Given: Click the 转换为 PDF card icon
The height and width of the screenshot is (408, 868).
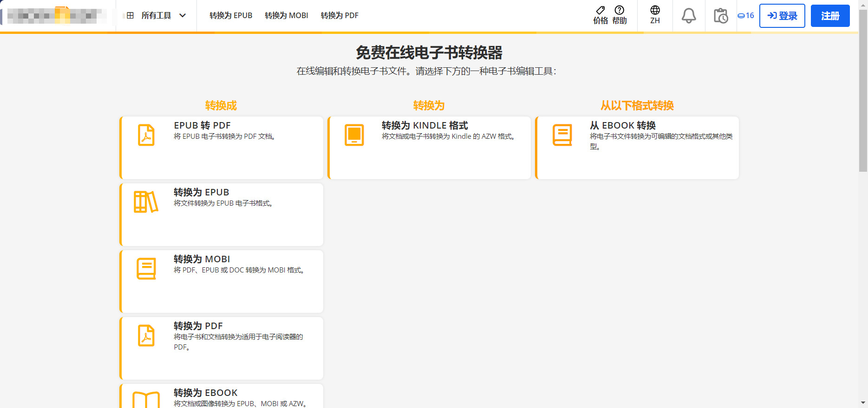Looking at the screenshot, I should tap(146, 336).
